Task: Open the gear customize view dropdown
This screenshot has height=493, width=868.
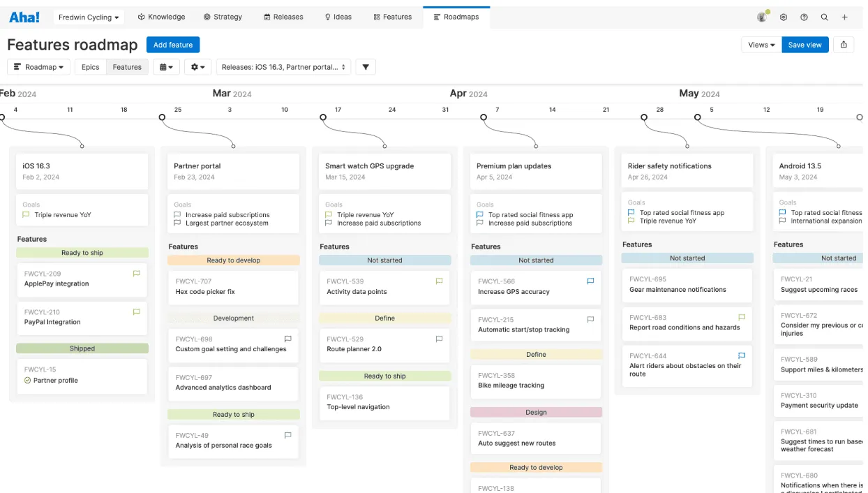Action: 198,67
